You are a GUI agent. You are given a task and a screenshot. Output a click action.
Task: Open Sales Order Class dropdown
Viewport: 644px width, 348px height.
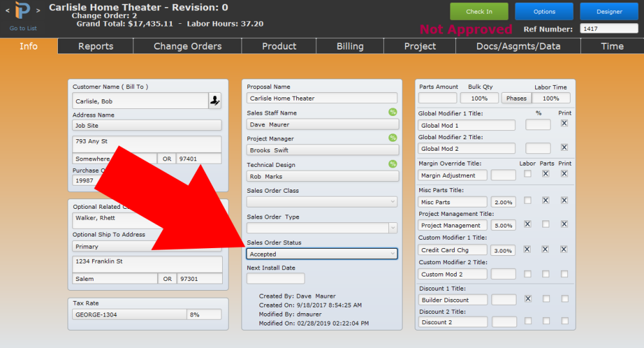click(322, 202)
